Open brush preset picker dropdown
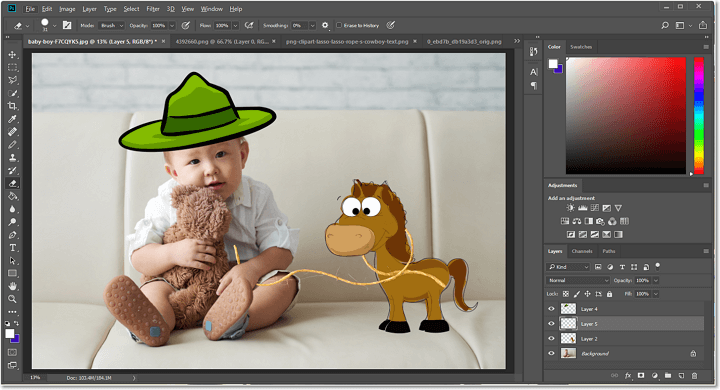The image size is (720, 390). coord(55,26)
